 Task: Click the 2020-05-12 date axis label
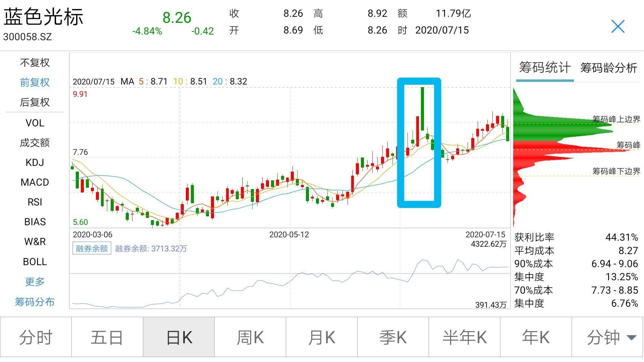click(x=289, y=235)
